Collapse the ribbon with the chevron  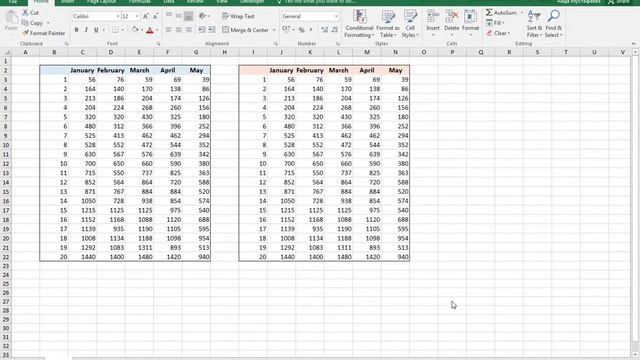coord(633,44)
